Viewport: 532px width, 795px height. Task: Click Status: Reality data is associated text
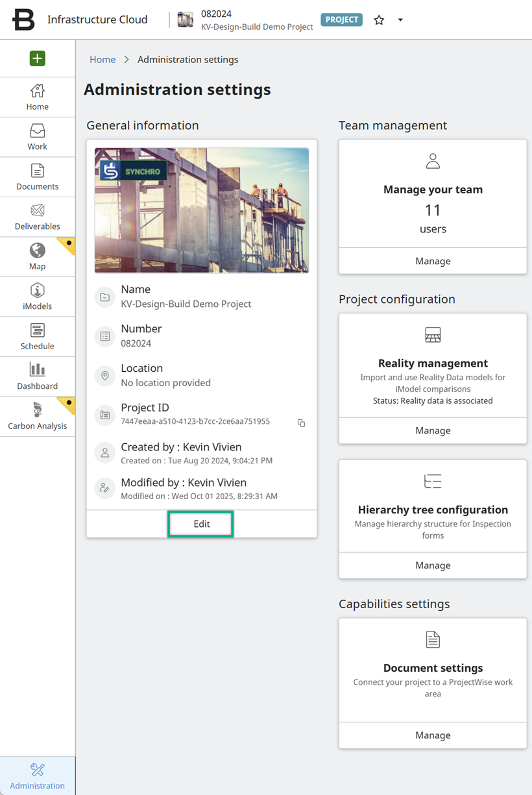(433, 401)
